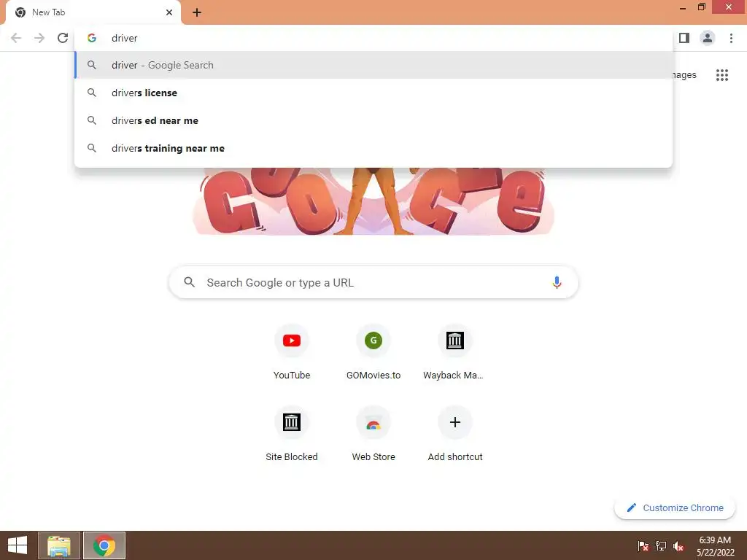Click the browser forward arrow
The width and height of the screenshot is (747, 560).
click(x=39, y=38)
